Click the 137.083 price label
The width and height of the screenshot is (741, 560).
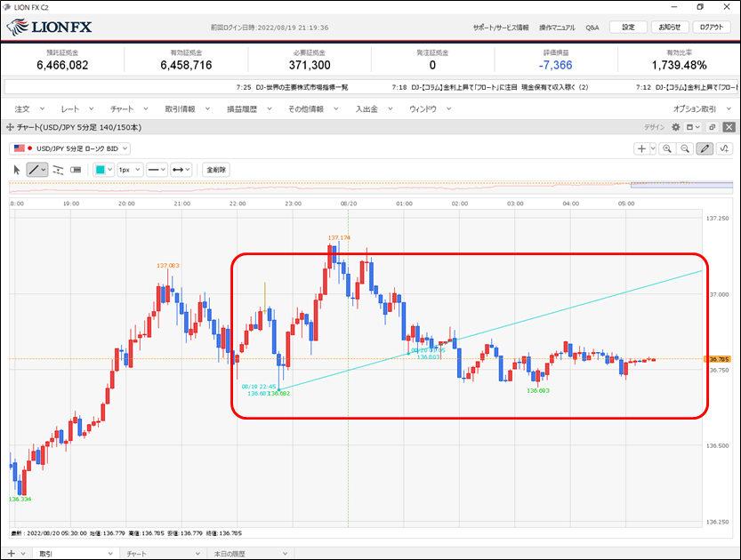(168, 266)
